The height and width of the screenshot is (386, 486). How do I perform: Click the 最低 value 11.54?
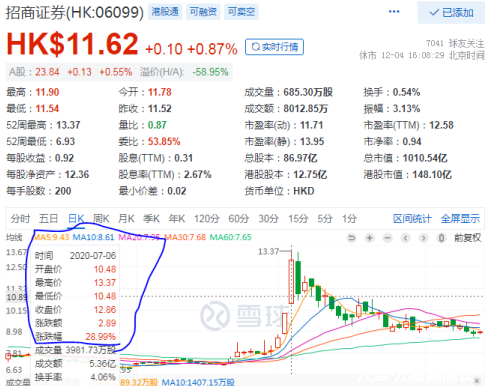tap(47, 109)
